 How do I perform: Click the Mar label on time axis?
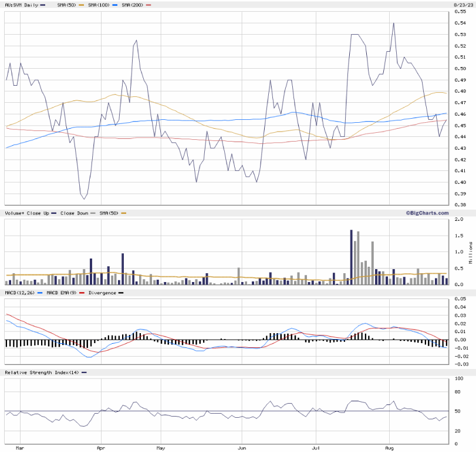22,448
